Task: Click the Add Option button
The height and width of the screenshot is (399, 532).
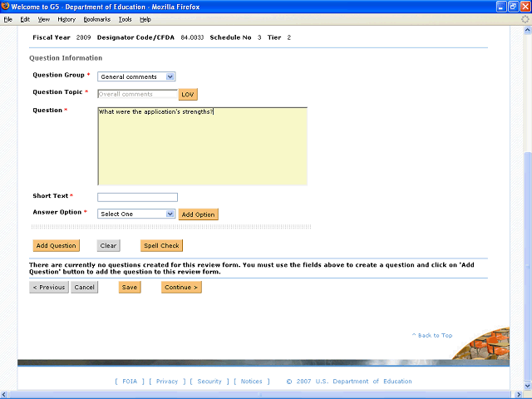Action: pyautogui.click(x=198, y=214)
